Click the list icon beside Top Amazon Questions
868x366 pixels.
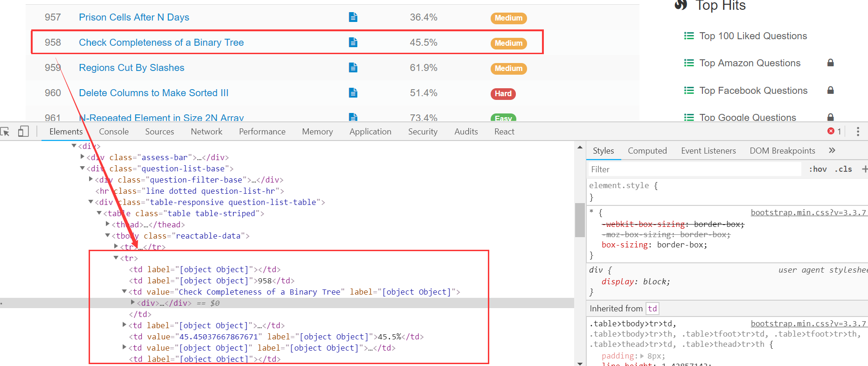click(689, 63)
